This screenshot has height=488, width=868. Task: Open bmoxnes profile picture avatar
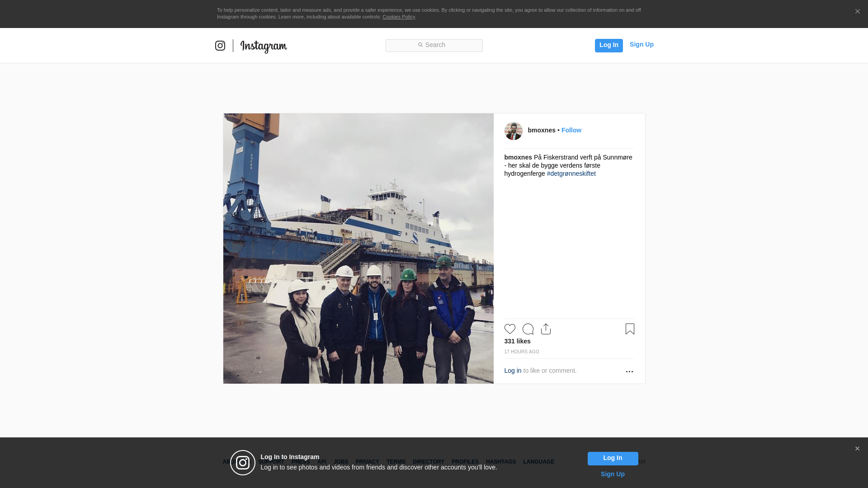(x=514, y=131)
